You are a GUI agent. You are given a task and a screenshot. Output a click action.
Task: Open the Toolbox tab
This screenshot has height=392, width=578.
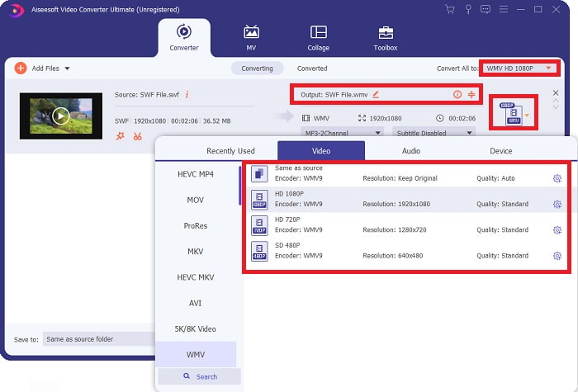point(386,38)
